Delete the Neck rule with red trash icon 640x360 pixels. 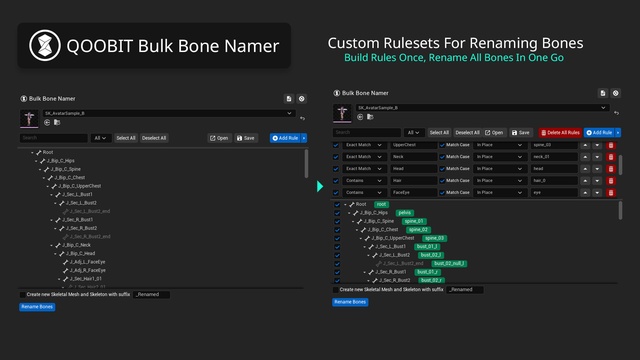coord(611,157)
